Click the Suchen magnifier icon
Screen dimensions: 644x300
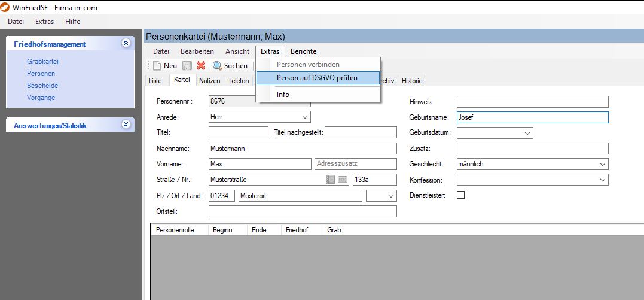tap(217, 66)
